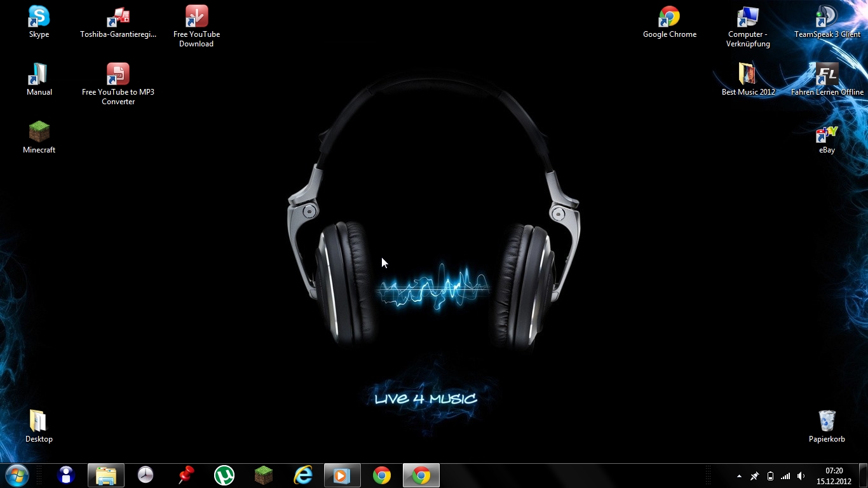Select the eBay desktop shortcut
The width and height of the screenshot is (868, 488).
(827, 134)
